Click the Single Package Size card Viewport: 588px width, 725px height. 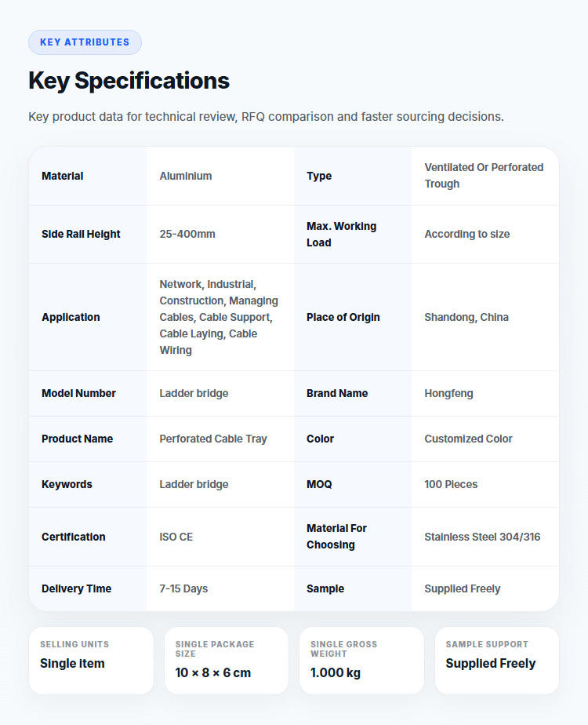pyautogui.click(x=227, y=661)
